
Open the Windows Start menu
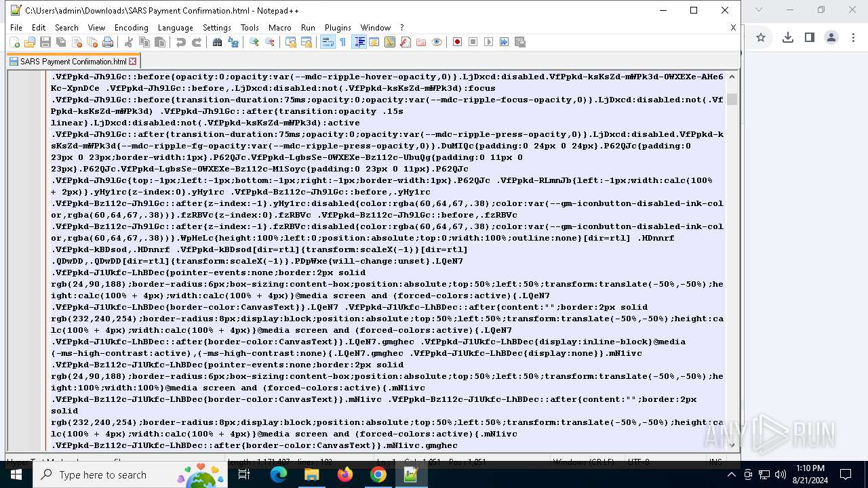(16, 474)
